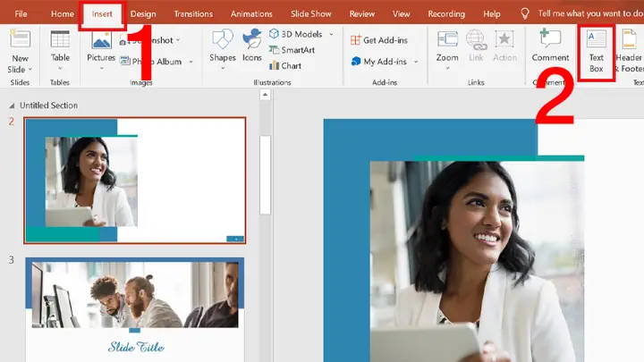Click the Text Box tool
The width and height of the screenshot is (644, 362).
597,52
